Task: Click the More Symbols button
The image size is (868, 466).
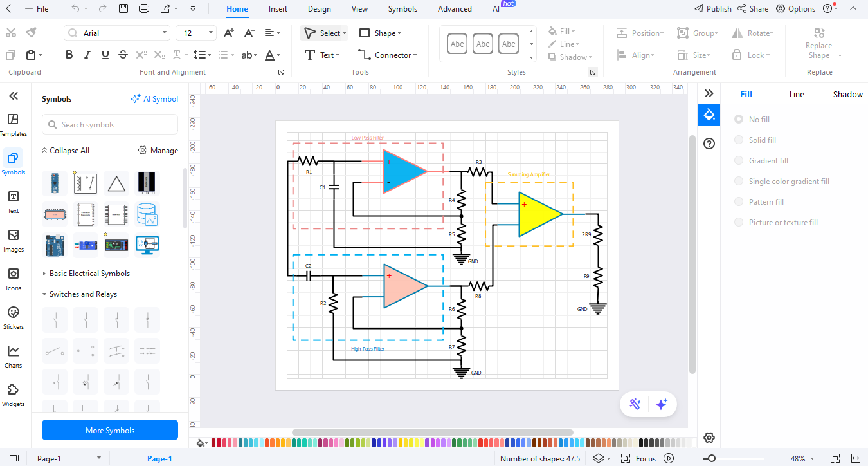Action: pyautogui.click(x=110, y=430)
